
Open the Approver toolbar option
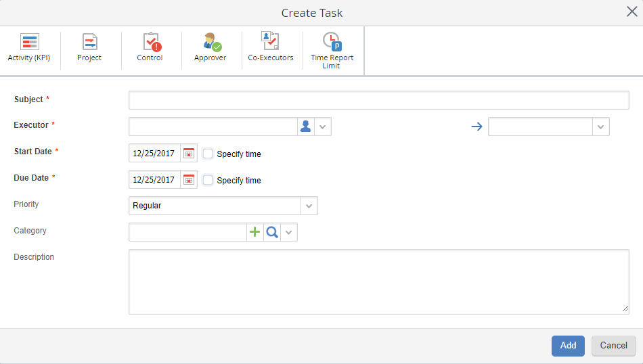tap(210, 48)
